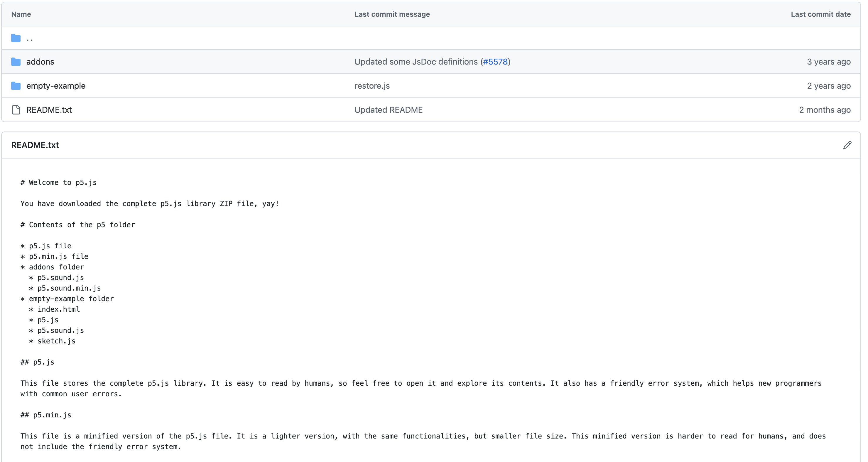Click the addons folder icon
868x462 pixels.
pos(16,62)
